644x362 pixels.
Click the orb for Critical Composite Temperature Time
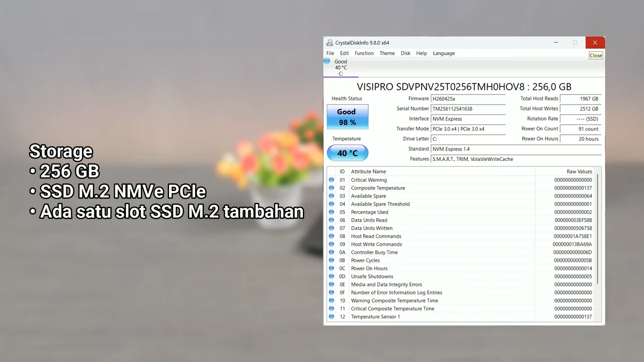tap(332, 308)
